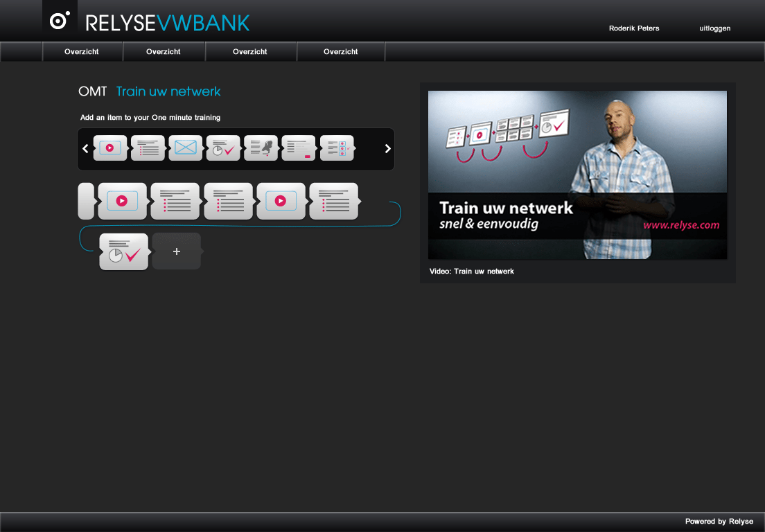This screenshot has width=765, height=532.
Task: Show more items with the palette right arrow
Action: [x=388, y=148]
